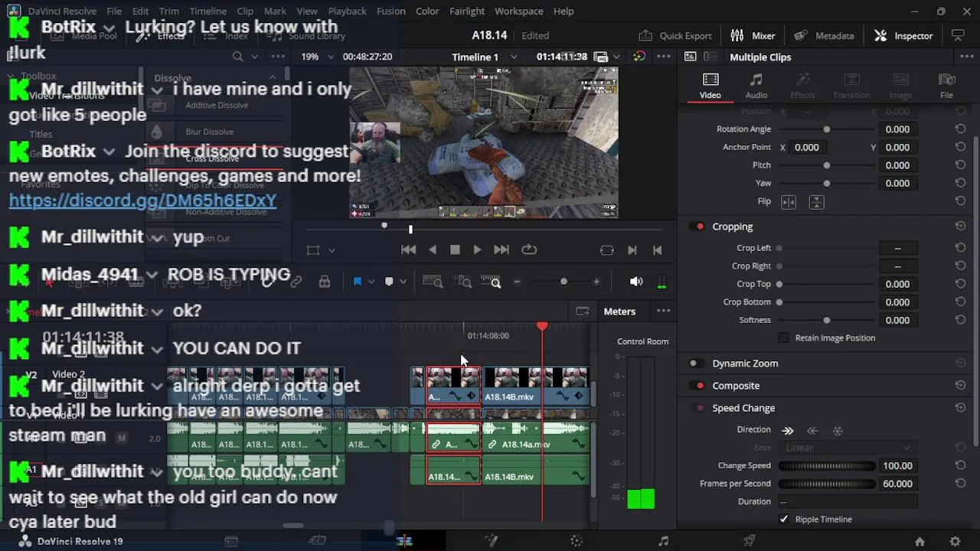Play reverse in the viewer
This screenshot has height=551, width=980.
[433, 249]
